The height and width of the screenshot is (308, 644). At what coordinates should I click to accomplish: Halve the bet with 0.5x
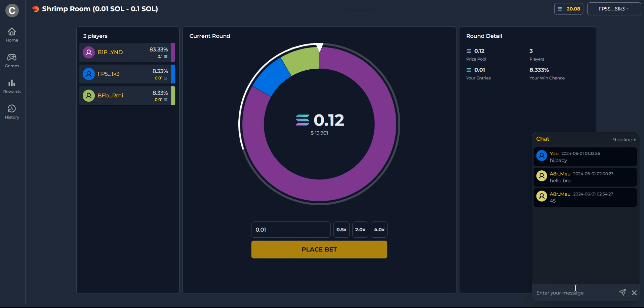click(341, 230)
